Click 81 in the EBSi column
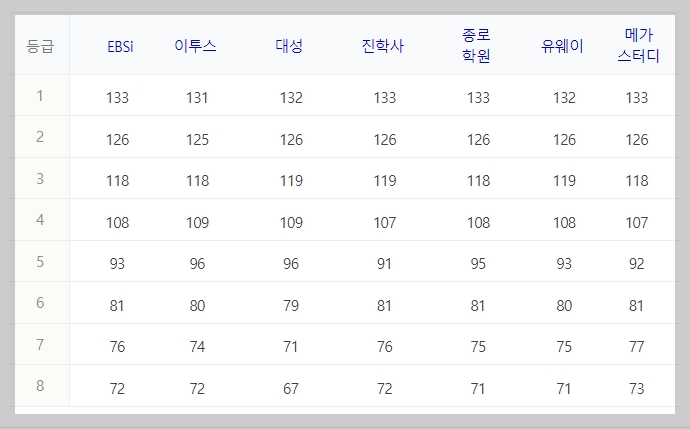The image size is (690, 429). point(117,305)
